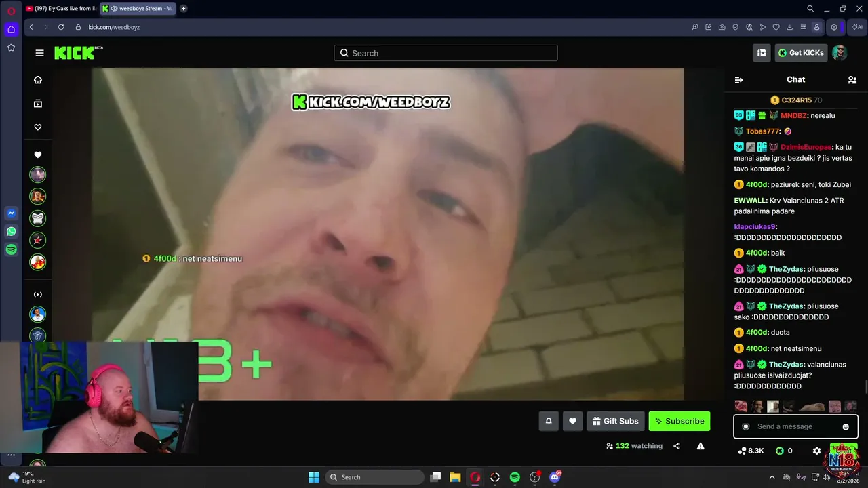Bookmark the page with the toolbar heart
This screenshot has width=868, height=488.
pyautogui.click(x=776, y=27)
